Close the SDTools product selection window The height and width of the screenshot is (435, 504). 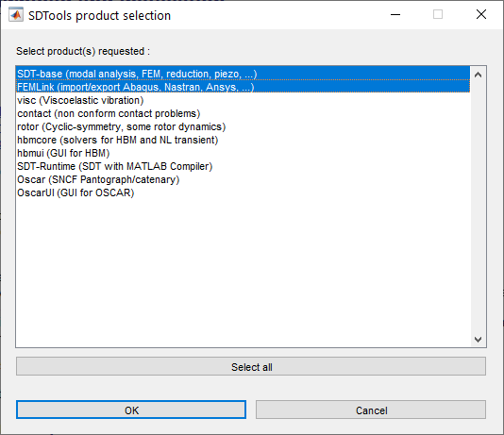[x=481, y=14]
